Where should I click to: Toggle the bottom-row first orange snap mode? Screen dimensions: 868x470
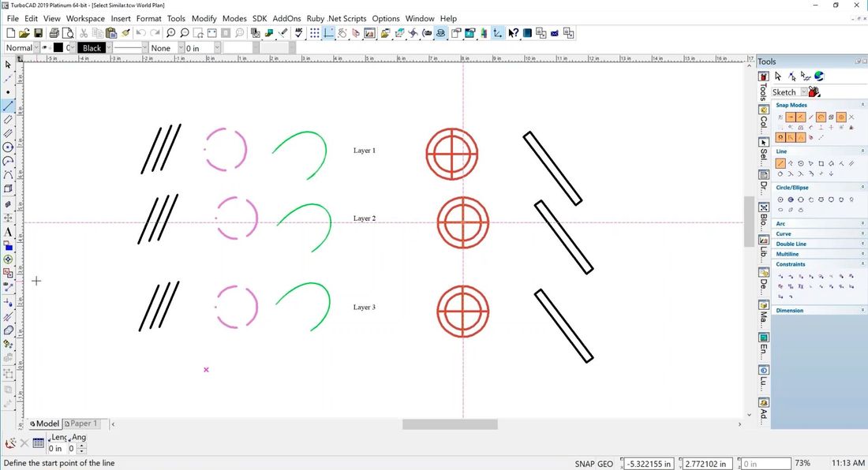(780, 137)
